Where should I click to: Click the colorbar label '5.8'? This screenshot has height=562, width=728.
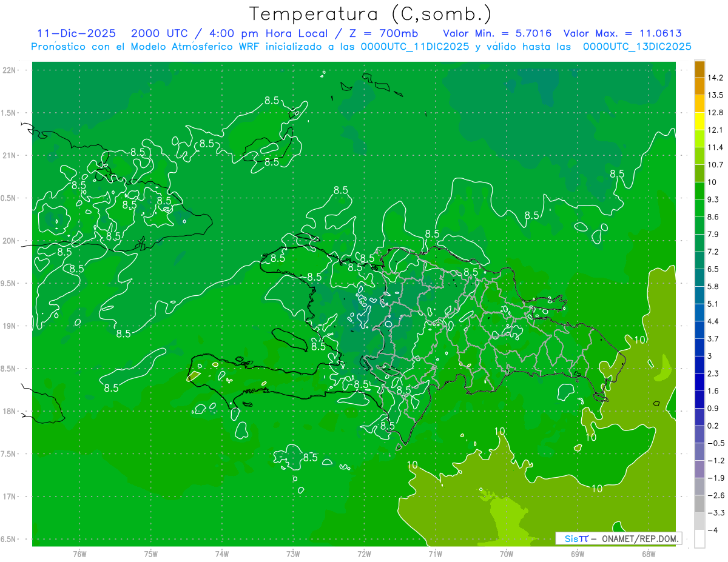[713, 286]
